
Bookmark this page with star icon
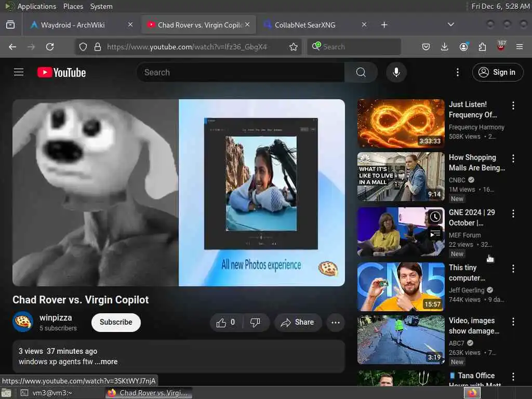click(x=294, y=47)
